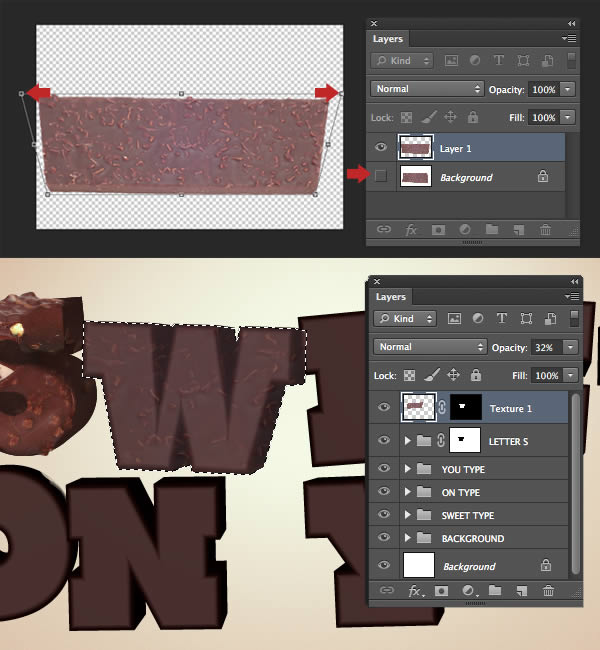Click pixel layer filter icon in lower panel
Screen dimensions: 600x650
pos(454,319)
